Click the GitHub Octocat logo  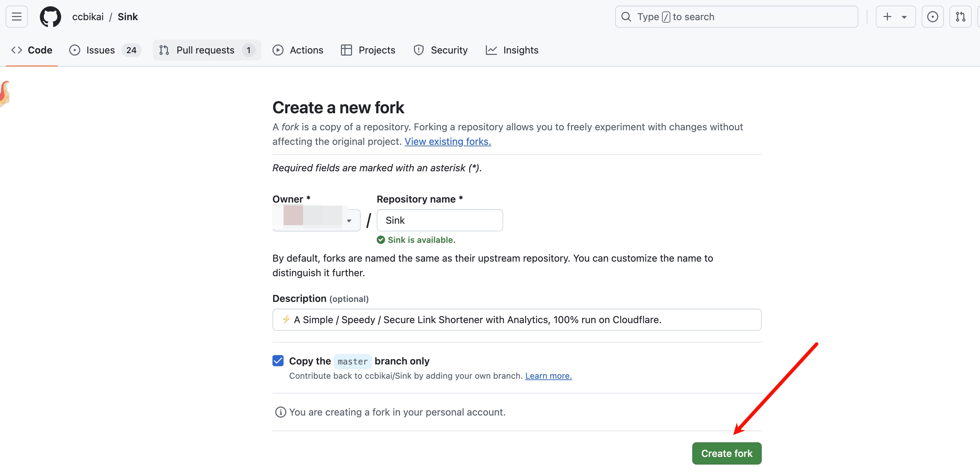[x=50, y=17]
